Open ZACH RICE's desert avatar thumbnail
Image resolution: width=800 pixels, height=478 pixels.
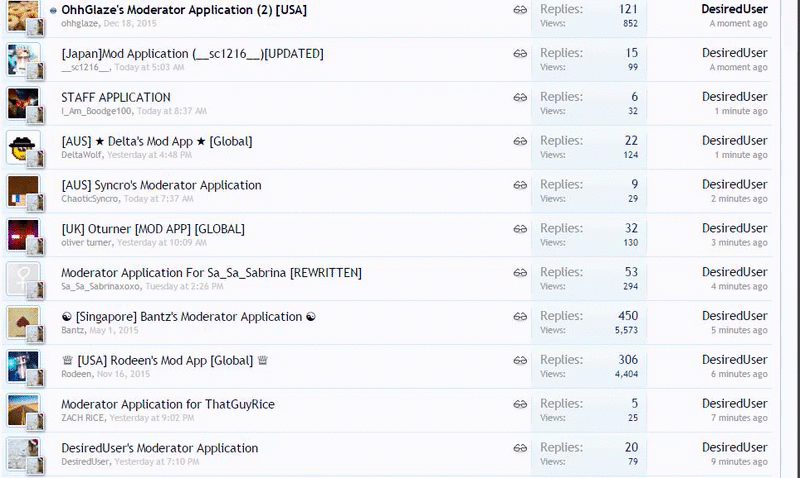23,411
